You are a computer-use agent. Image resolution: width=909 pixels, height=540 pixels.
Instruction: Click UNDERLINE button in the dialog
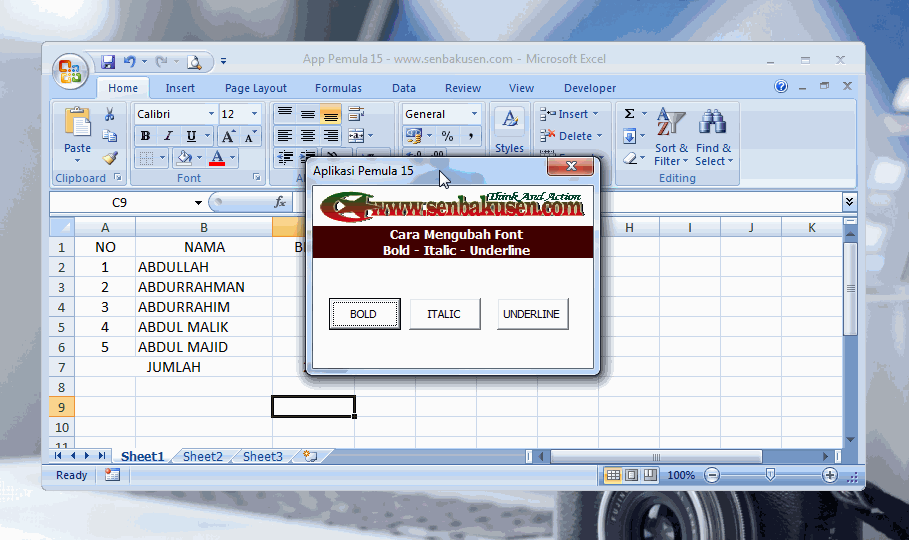[532, 314]
